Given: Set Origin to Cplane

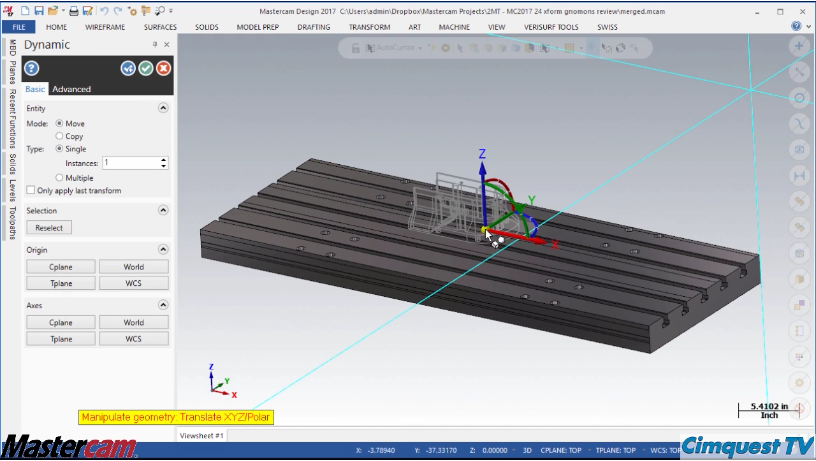Looking at the screenshot, I should pos(61,266).
